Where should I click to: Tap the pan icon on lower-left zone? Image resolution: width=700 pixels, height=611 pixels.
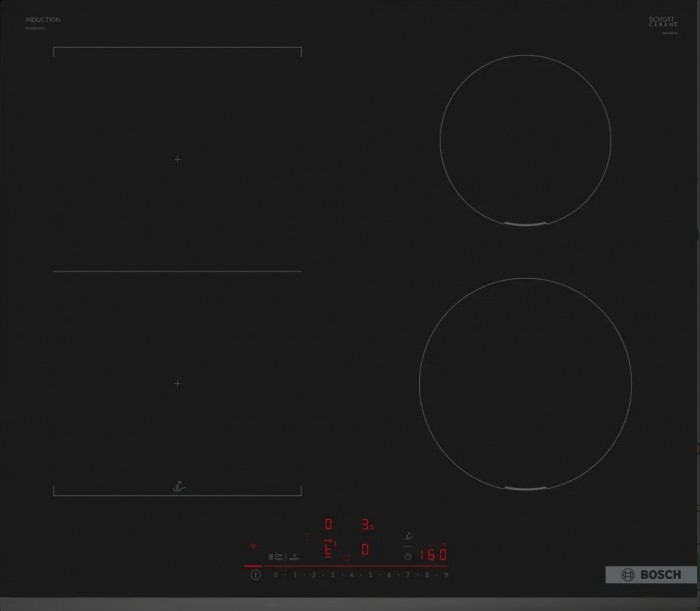(x=178, y=486)
